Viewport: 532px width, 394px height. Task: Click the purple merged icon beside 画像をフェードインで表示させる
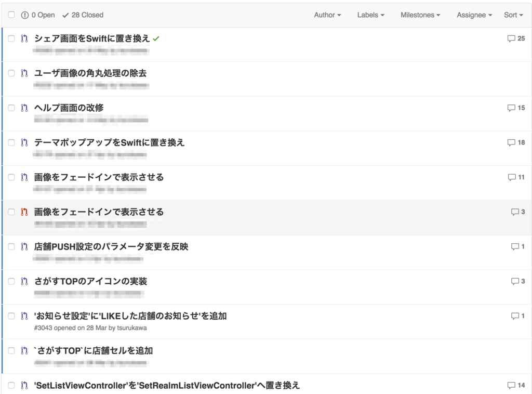click(24, 177)
